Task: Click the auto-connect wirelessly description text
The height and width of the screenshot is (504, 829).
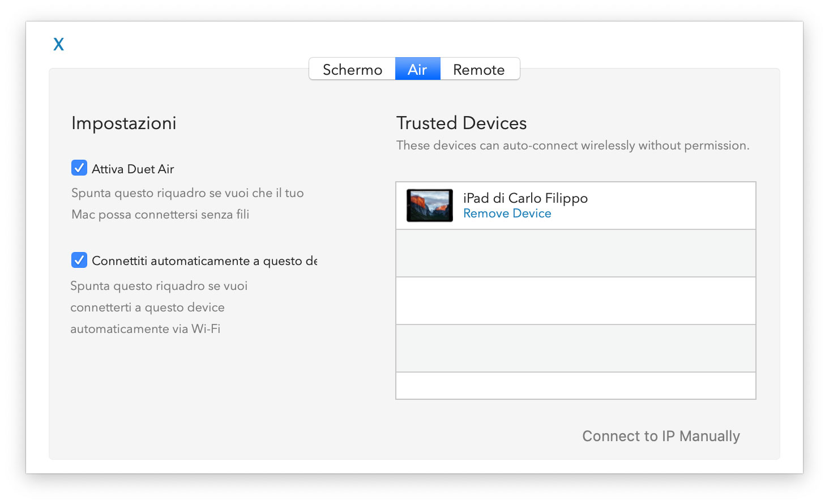Action: pyautogui.click(x=573, y=146)
